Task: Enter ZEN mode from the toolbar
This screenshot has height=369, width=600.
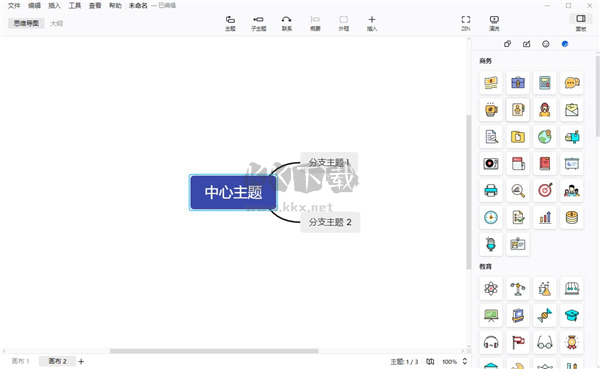Action: pos(466,23)
